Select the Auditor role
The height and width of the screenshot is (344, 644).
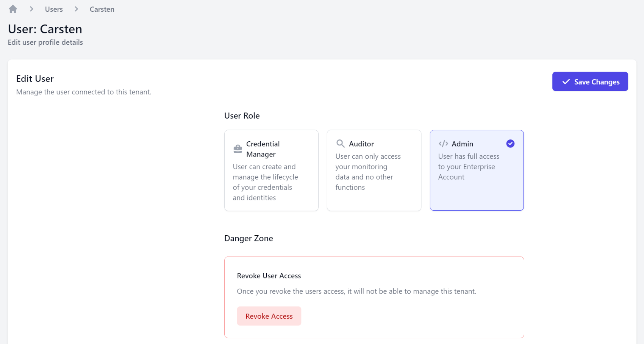374,170
